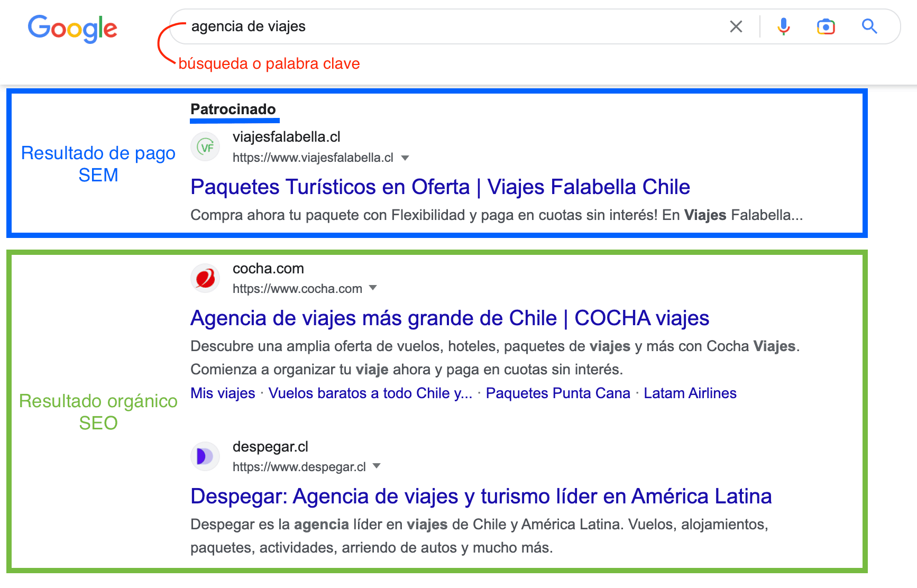
Task: Expand dropdown arrow next to cocha.com URL
Action: pyautogui.click(x=373, y=288)
